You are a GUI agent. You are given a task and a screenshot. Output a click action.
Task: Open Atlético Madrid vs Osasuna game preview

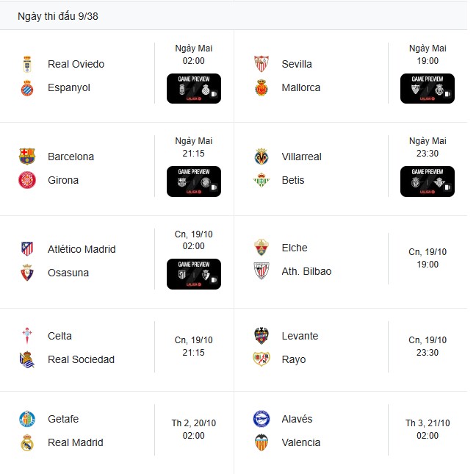(194, 273)
